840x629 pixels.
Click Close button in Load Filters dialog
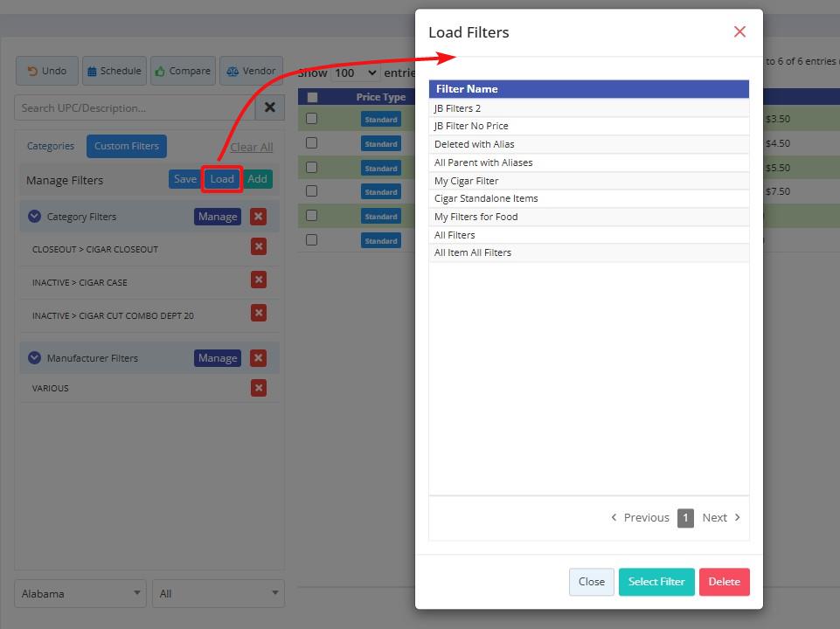coord(592,582)
